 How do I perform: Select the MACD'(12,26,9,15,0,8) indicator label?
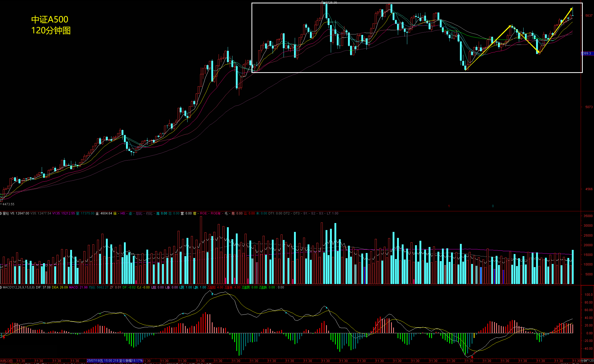tap(19, 287)
